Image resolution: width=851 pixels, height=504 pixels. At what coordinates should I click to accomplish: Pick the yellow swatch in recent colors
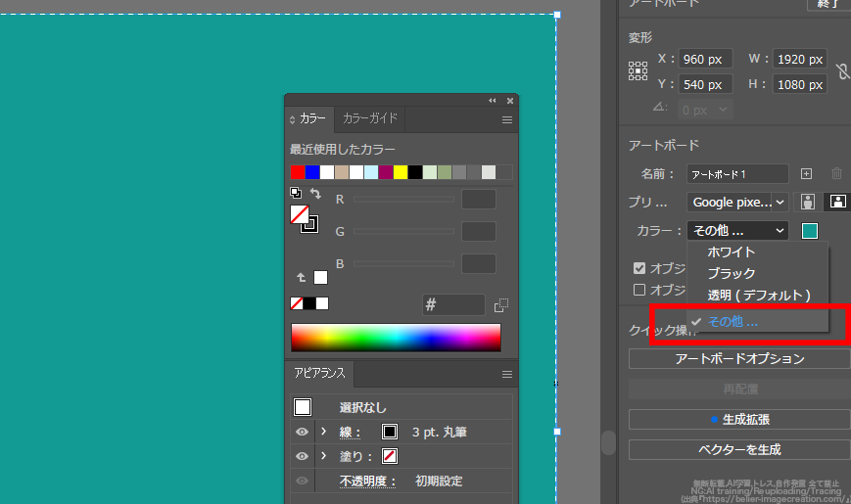point(401,172)
